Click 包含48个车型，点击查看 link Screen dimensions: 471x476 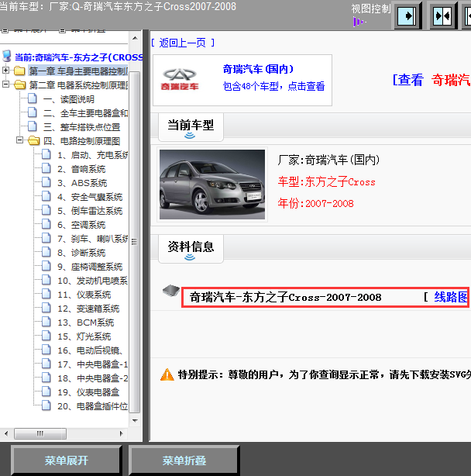[274, 86]
